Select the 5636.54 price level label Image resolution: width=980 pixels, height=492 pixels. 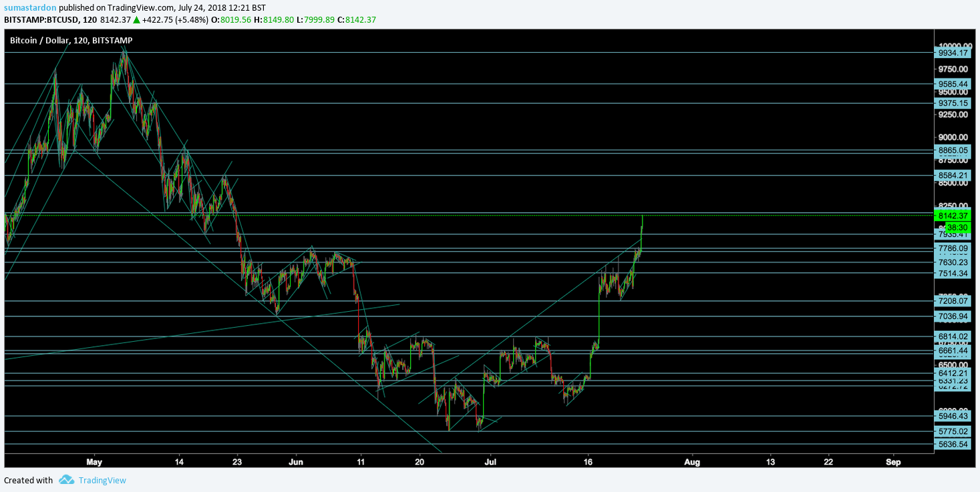pos(953,444)
